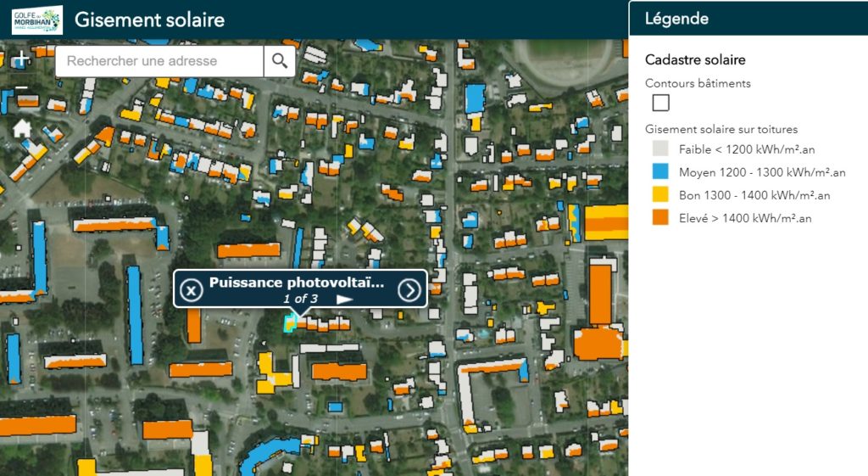
Task: Click the 'Cadastre solaire' heading
Action: (x=695, y=60)
